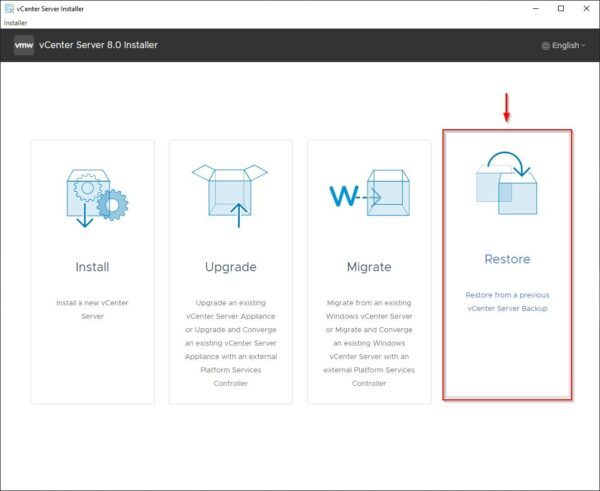
Task: Click the Migrate Windows-to-box icon
Action: [x=368, y=196]
